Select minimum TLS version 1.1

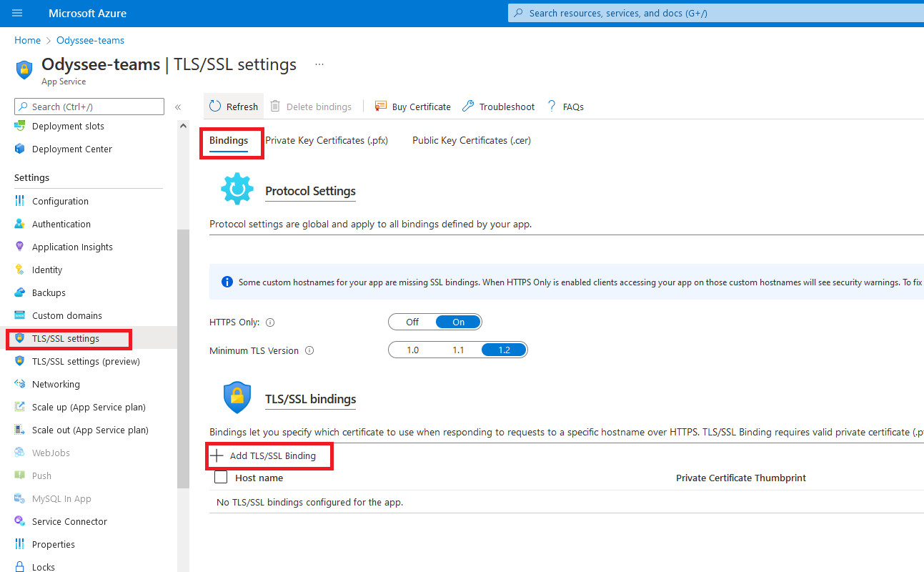pyautogui.click(x=459, y=350)
